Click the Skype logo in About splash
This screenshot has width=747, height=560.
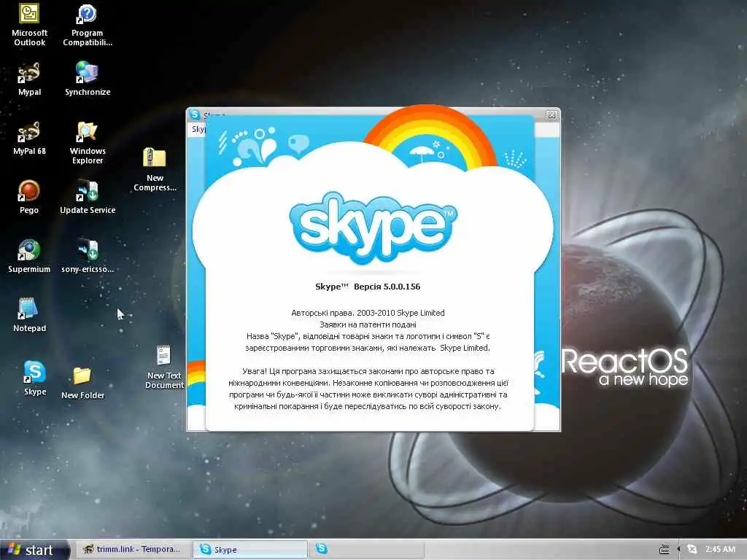pyautogui.click(x=373, y=227)
